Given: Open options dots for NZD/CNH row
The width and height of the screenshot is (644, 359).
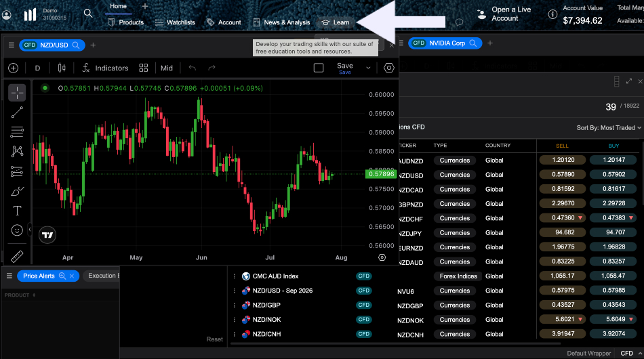Looking at the screenshot, I should click(x=235, y=335).
